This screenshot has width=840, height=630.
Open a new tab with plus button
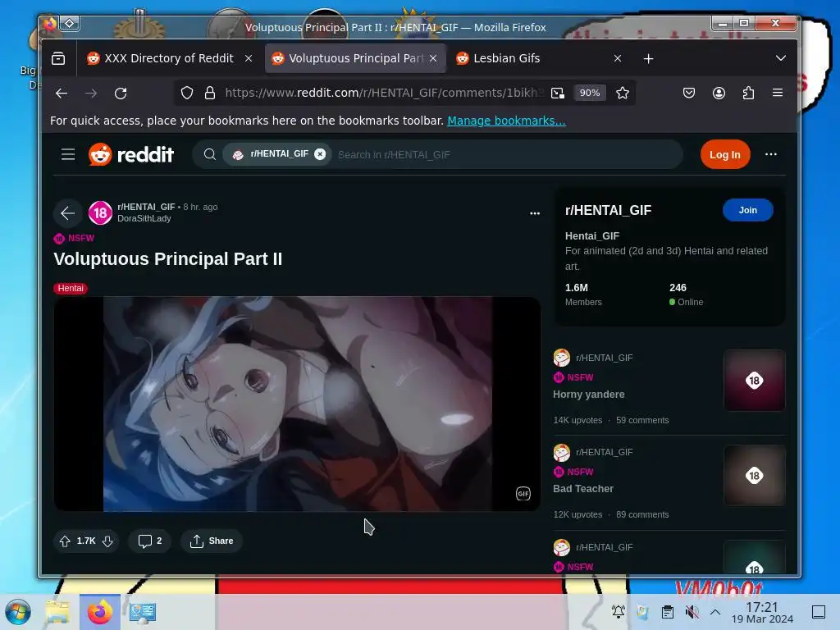click(648, 58)
